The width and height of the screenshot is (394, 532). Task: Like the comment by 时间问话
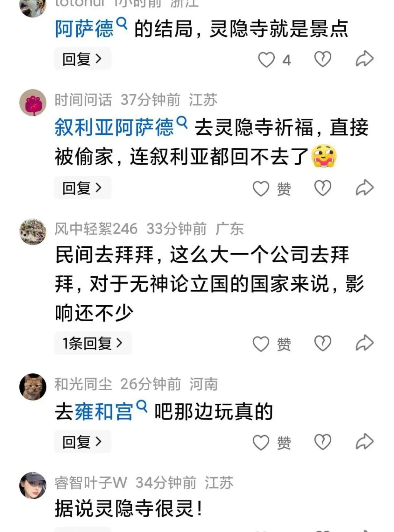[x=261, y=188]
